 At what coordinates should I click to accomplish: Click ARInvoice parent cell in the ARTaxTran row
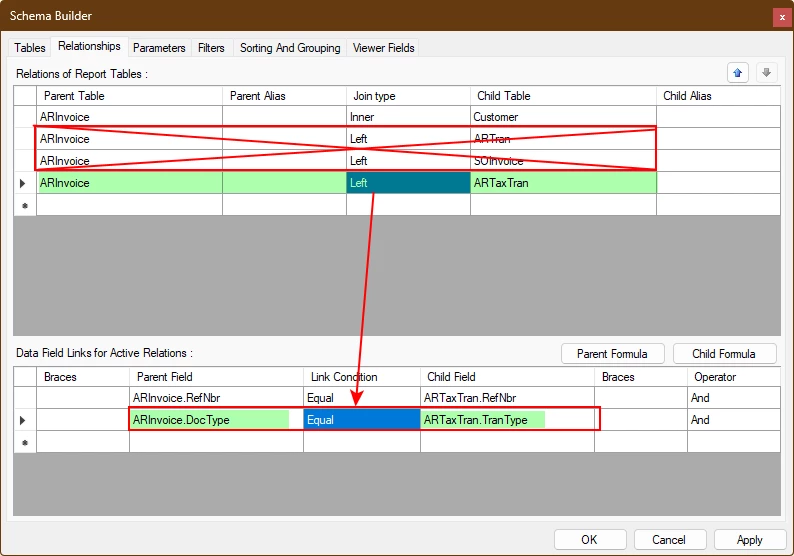129,183
